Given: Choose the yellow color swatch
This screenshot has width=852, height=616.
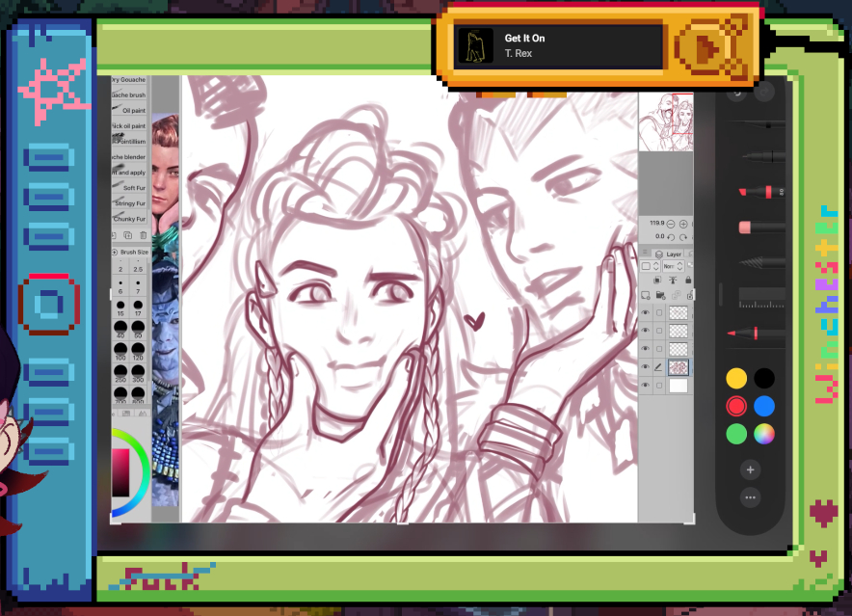Looking at the screenshot, I should point(737,379).
